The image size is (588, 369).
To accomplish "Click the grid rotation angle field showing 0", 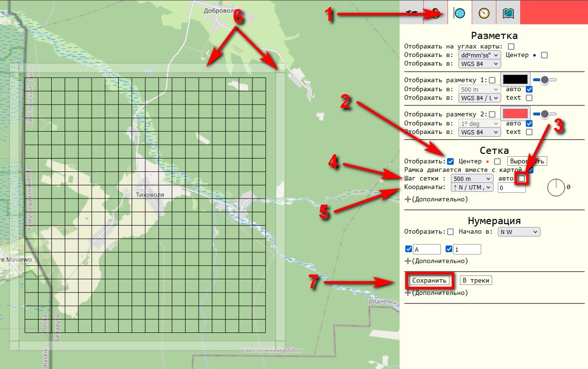I will pyautogui.click(x=512, y=188).
